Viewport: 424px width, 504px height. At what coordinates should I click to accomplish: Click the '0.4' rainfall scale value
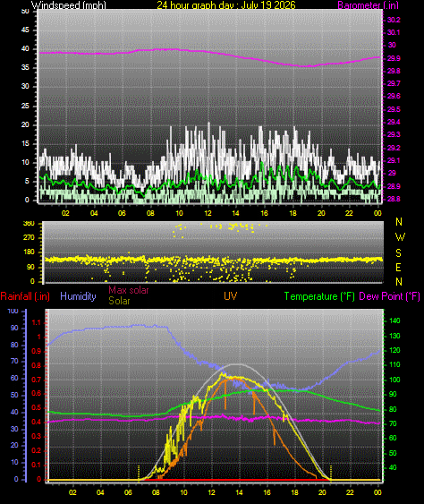tap(37, 422)
